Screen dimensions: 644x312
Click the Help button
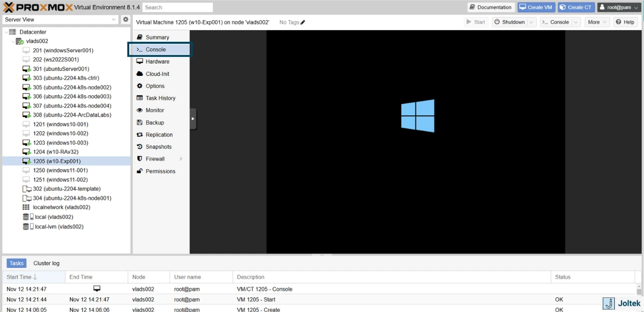click(x=625, y=22)
